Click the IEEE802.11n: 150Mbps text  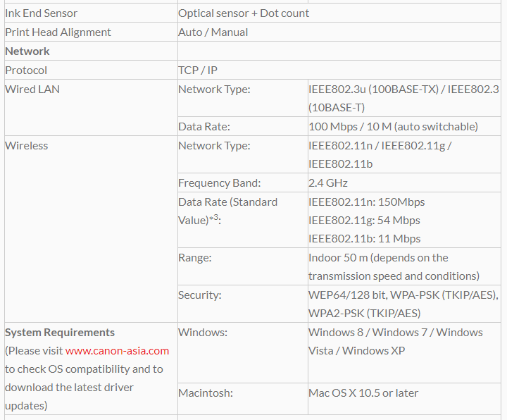point(366,202)
